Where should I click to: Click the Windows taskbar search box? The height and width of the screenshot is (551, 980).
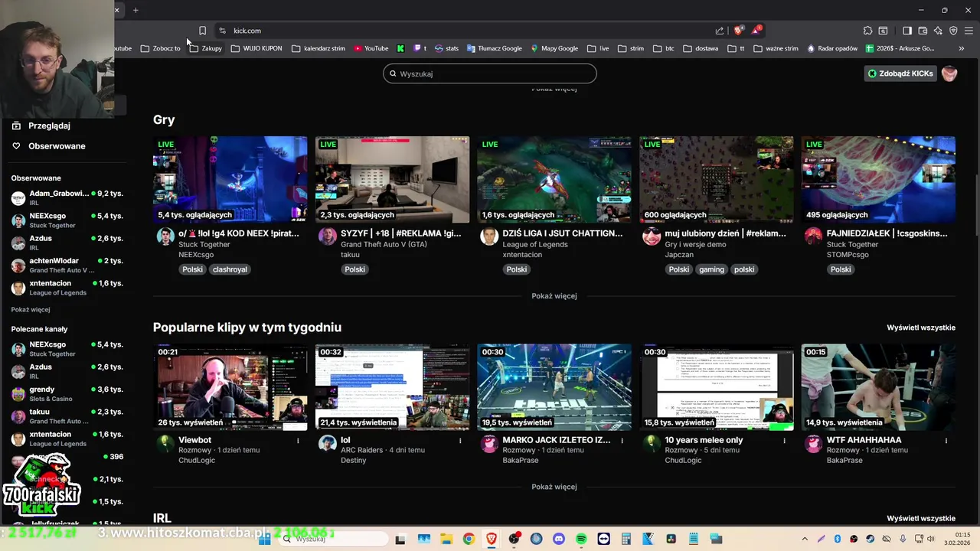[333, 539]
